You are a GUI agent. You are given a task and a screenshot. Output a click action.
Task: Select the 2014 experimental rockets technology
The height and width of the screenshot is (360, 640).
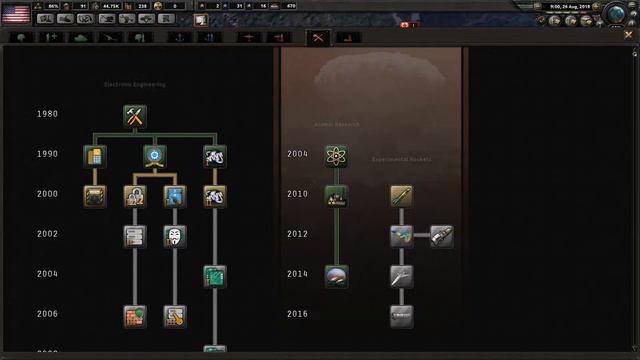click(401, 276)
